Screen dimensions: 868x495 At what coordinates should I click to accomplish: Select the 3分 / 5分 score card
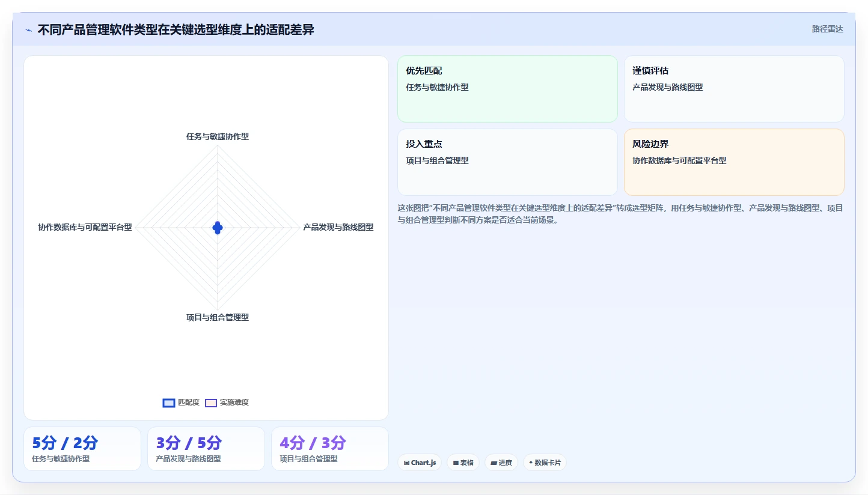[x=206, y=449]
